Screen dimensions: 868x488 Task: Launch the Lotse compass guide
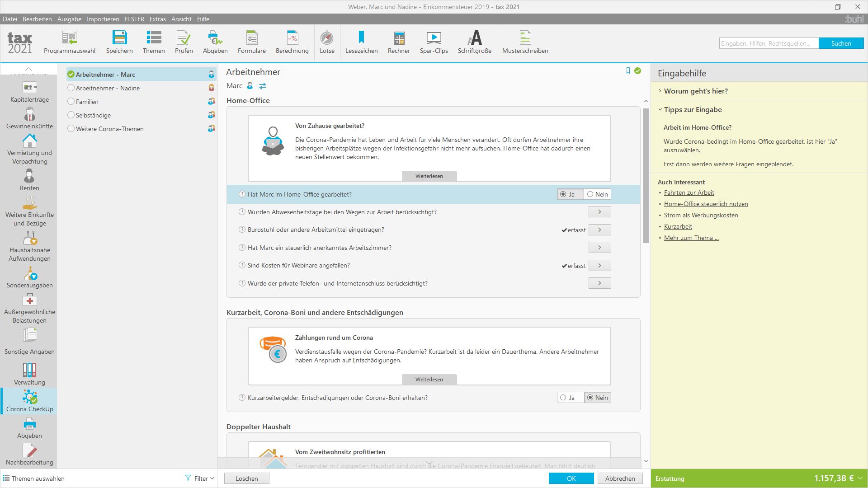pos(327,42)
